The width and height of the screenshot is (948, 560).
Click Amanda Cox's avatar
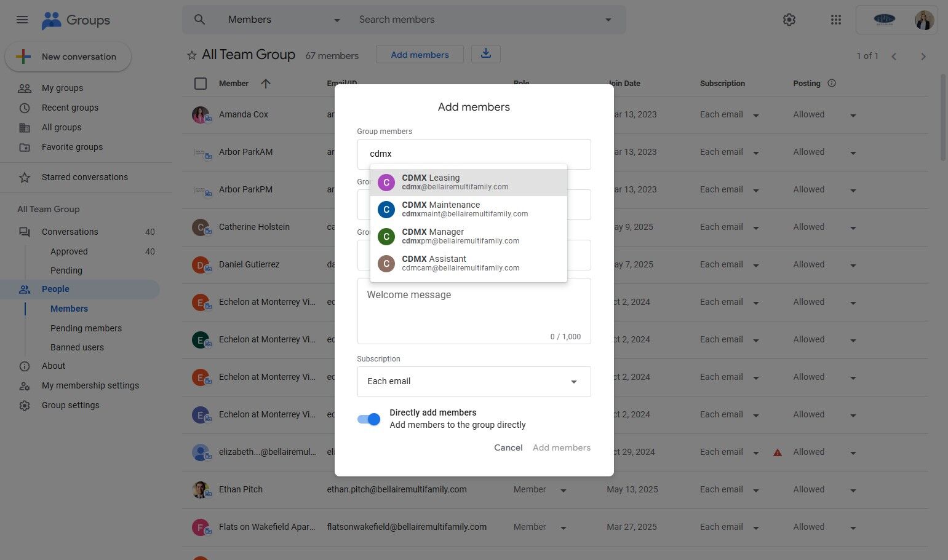(201, 115)
